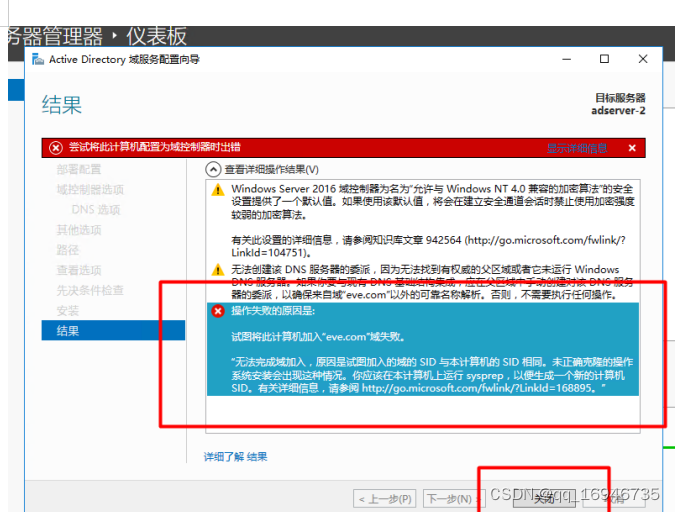Select the 路径 step in the sidebar

click(x=68, y=250)
